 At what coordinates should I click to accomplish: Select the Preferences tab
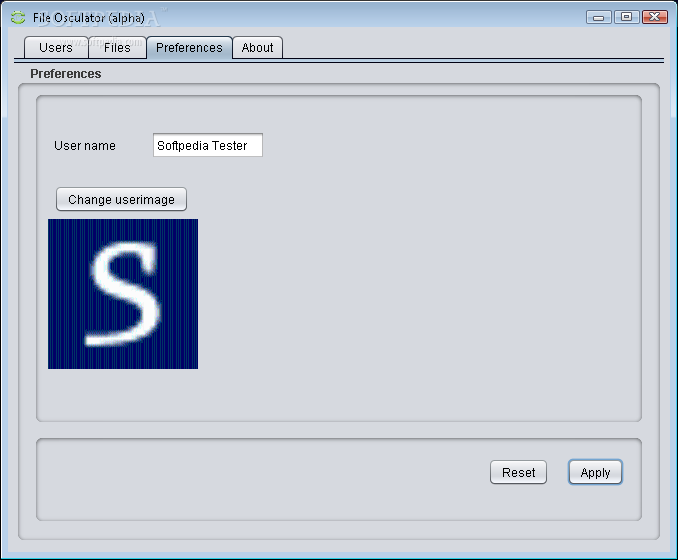coord(189,48)
